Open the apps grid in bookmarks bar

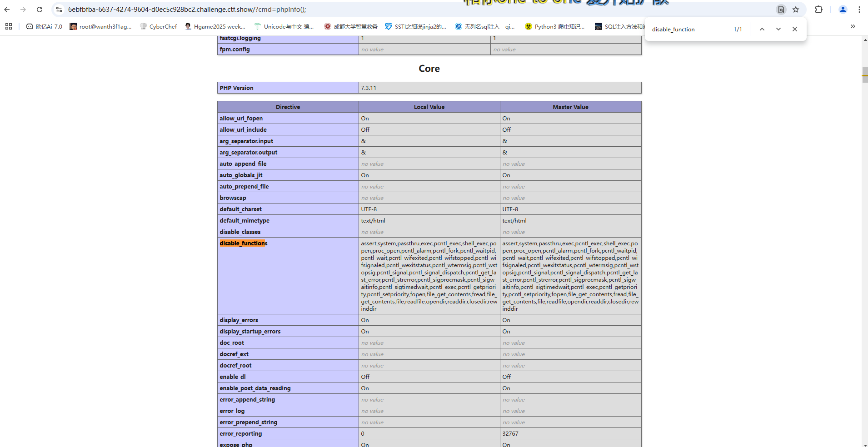coord(9,26)
